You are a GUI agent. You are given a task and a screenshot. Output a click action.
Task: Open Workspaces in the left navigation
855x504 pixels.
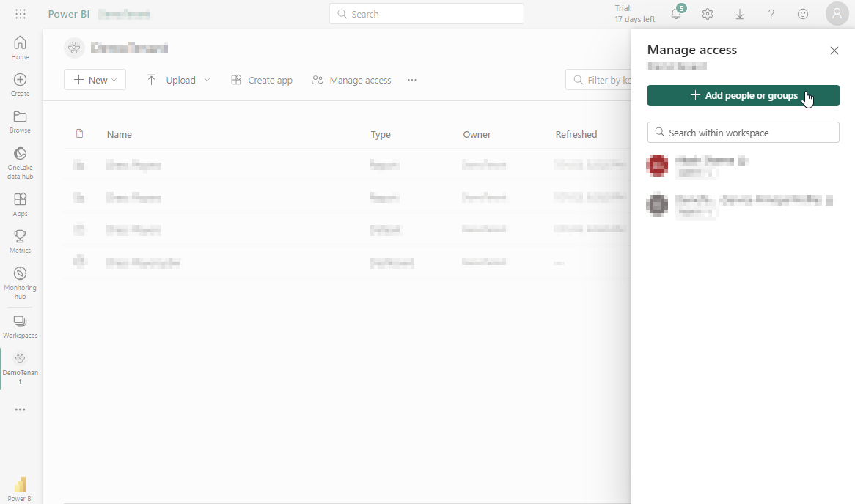pyautogui.click(x=21, y=327)
